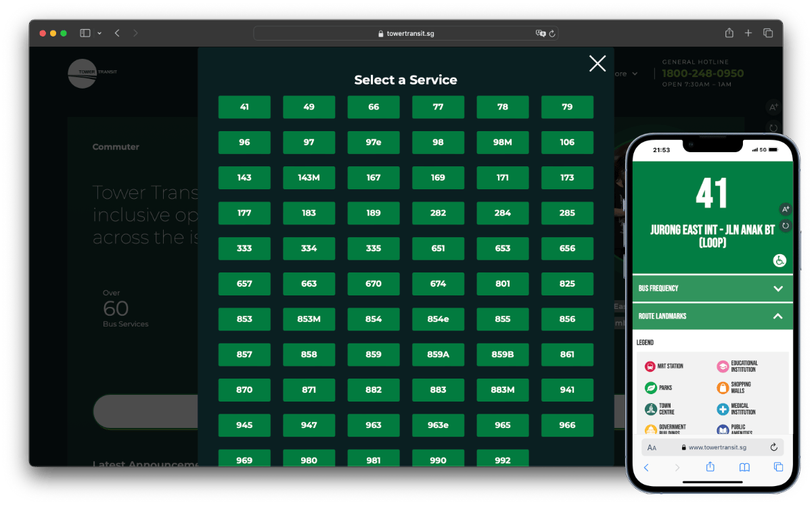Open bus service 966
Viewport: 812px width, 505px height.
(567, 425)
